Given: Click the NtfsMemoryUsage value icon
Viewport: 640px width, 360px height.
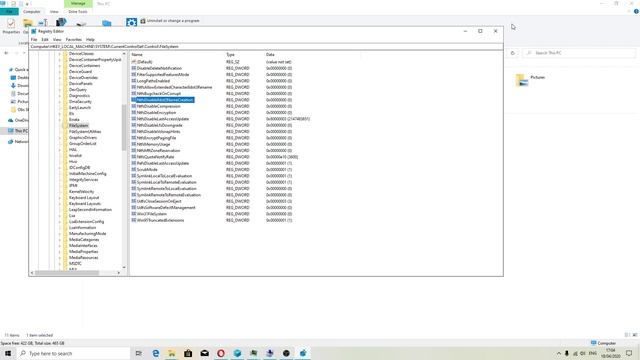Looking at the screenshot, I should tap(133, 144).
